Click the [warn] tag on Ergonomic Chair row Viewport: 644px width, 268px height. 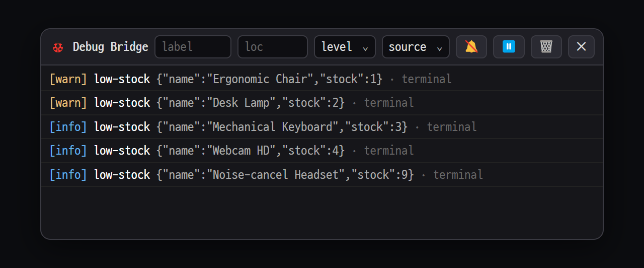(x=68, y=79)
